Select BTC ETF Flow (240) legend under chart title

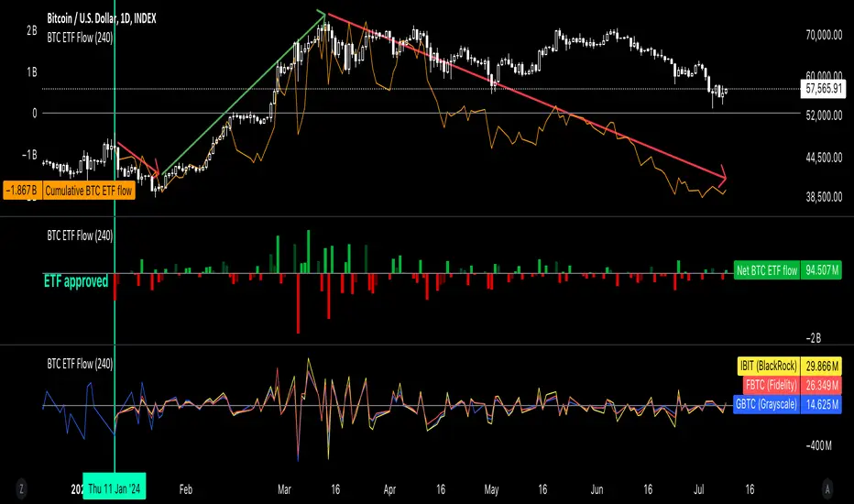(x=80, y=38)
